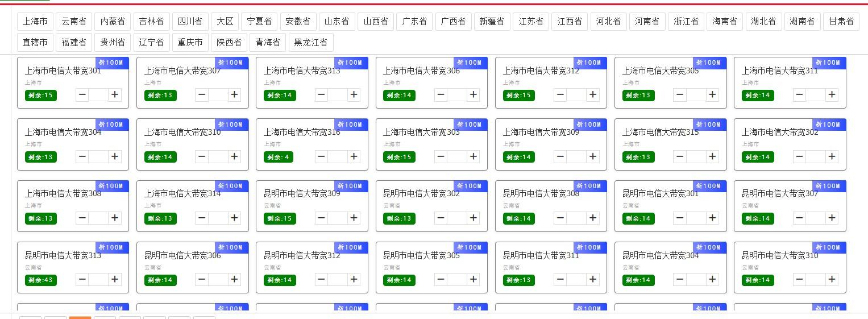Increase quantity for 昆明市电信大带宽308
This screenshot has height=319, width=868.
[x=593, y=218]
